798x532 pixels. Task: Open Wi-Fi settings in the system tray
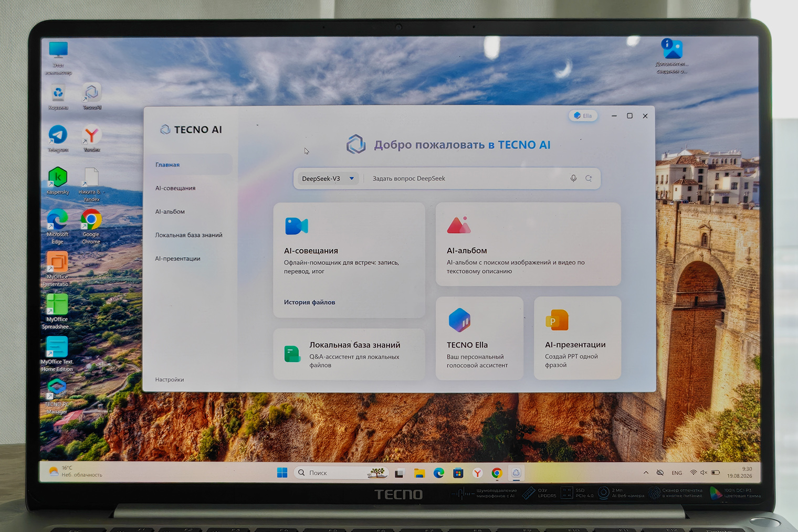[x=693, y=473]
